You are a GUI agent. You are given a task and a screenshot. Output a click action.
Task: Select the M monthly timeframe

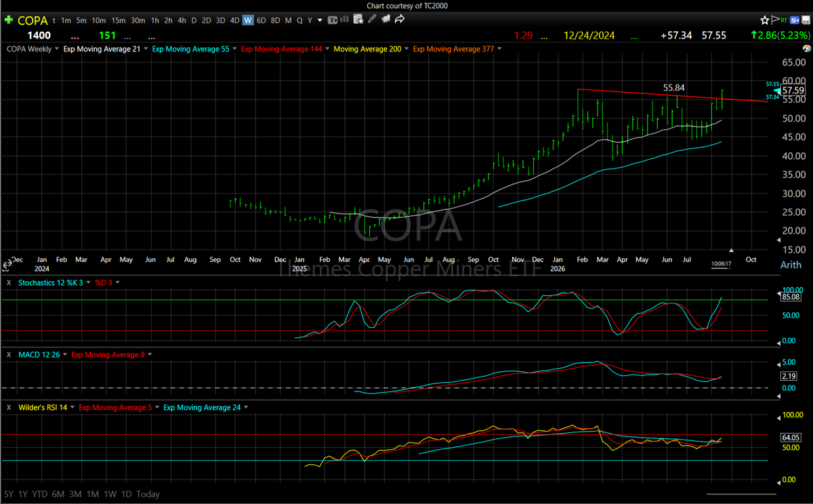[289, 20]
